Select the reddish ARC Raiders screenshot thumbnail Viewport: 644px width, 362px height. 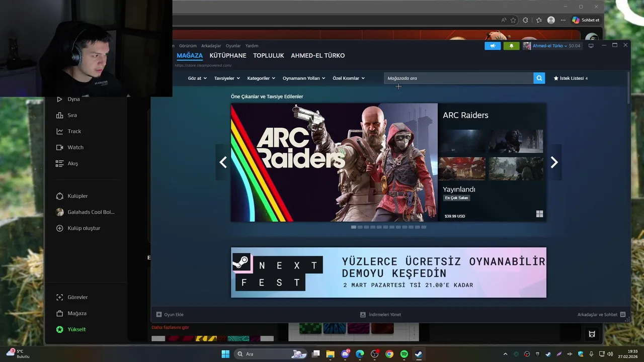[462, 168]
